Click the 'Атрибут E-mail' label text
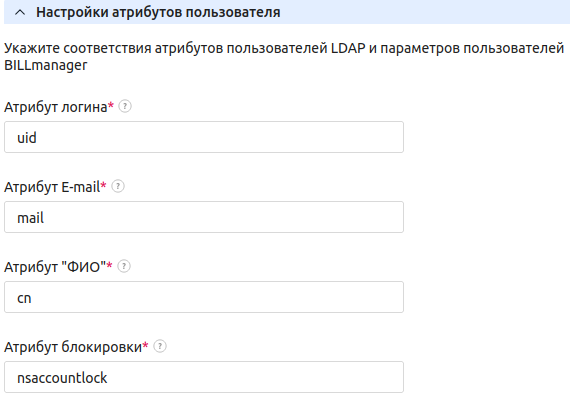This screenshot has width=570, height=401. (52, 187)
